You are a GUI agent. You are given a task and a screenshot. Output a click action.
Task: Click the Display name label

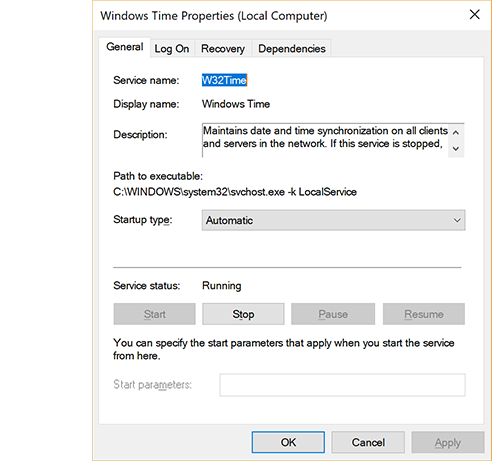tap(146, 104)
